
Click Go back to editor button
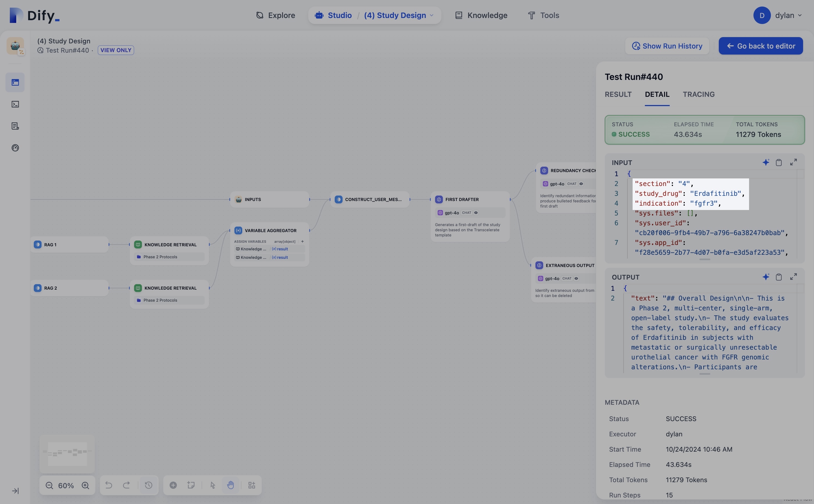click(x=761, y=46)
